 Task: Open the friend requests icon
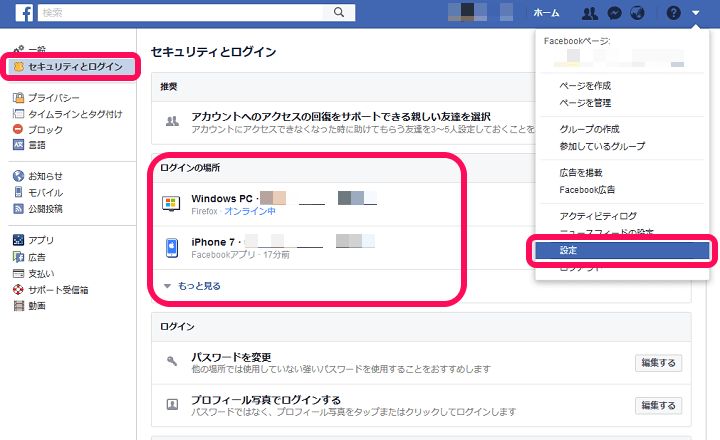click(590, 13)
